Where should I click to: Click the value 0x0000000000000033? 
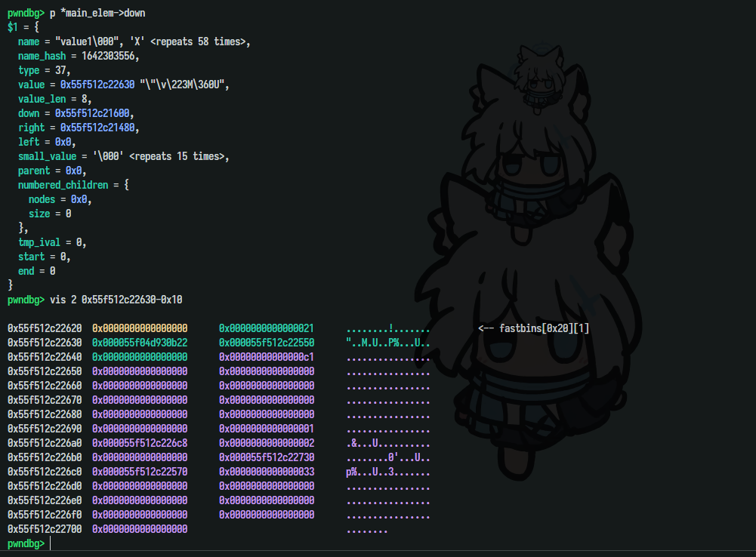[267, 472]
